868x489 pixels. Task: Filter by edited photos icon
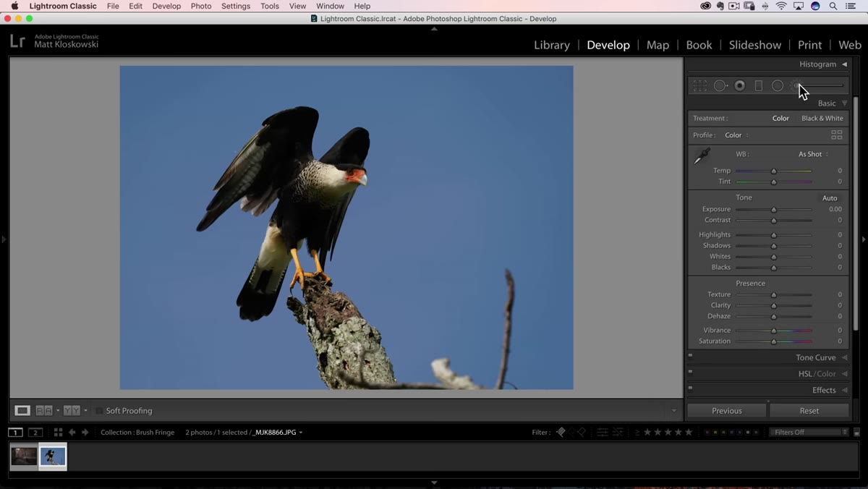point(602,432)
